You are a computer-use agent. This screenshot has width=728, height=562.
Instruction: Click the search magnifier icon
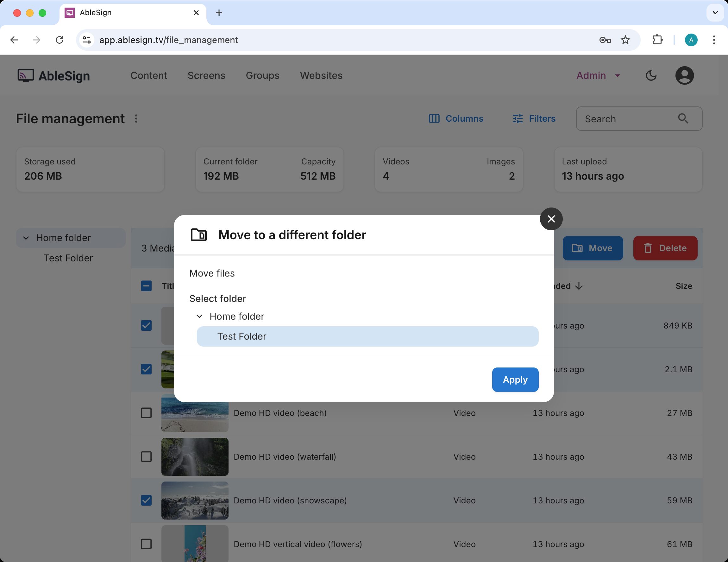point(683,118)
